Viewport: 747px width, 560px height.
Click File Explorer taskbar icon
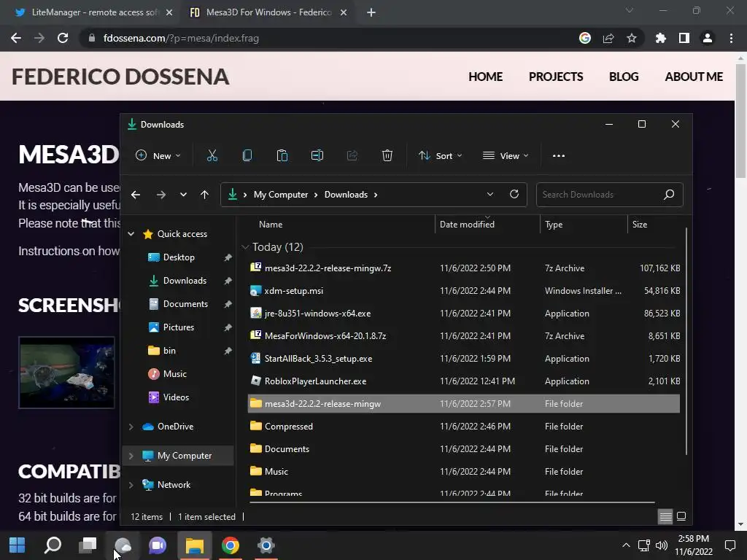tap(194, 545)
